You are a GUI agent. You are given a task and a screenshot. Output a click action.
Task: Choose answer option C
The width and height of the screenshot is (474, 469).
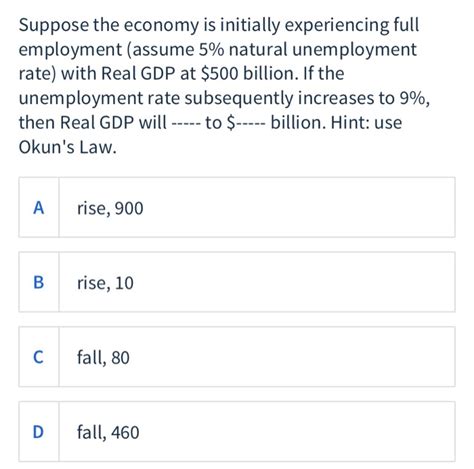237,357
